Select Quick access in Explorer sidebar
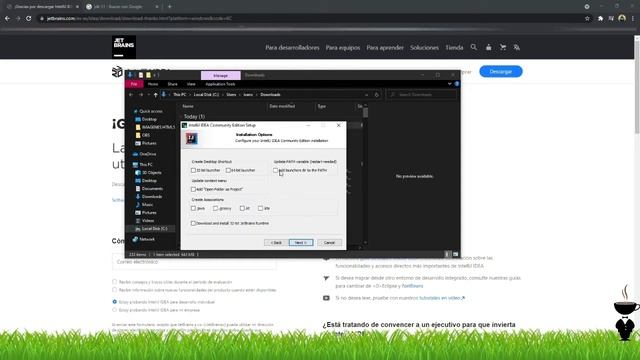This screenshot has height=360, width=640. (x=151, y=111)
